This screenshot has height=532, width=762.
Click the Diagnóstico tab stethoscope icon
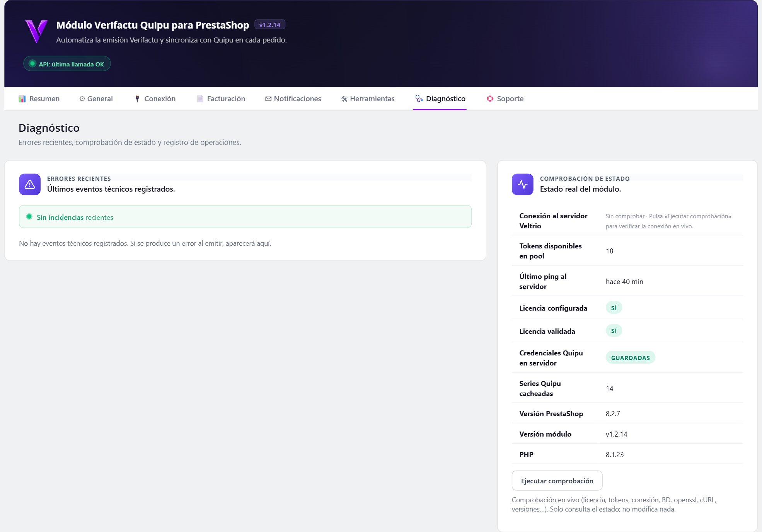[x=419, y=99]
